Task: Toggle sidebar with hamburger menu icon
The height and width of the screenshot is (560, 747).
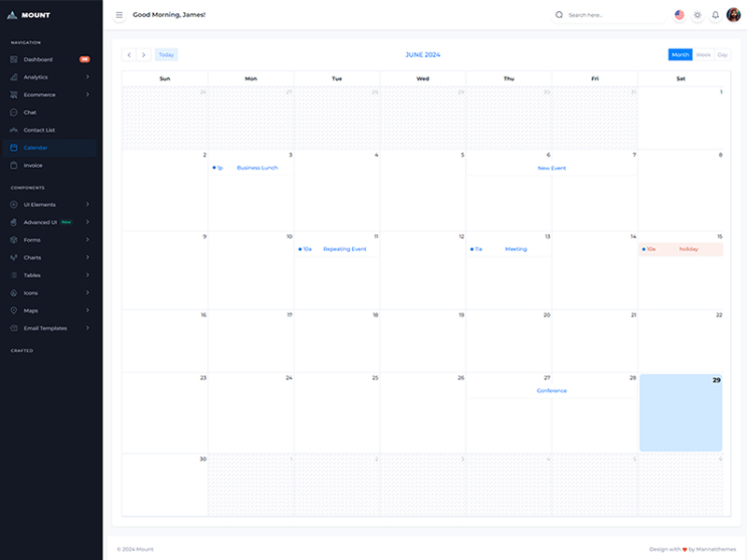Action: coord(120,15)
